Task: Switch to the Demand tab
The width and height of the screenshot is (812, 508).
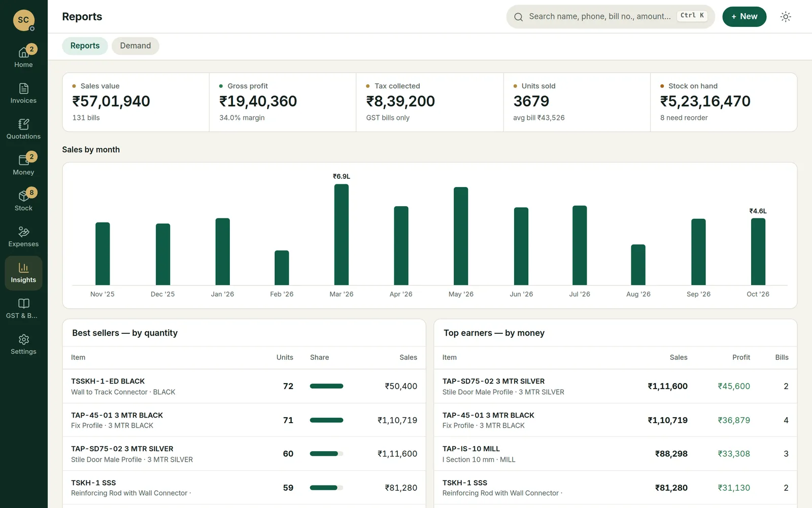Action: click(136, 46)
